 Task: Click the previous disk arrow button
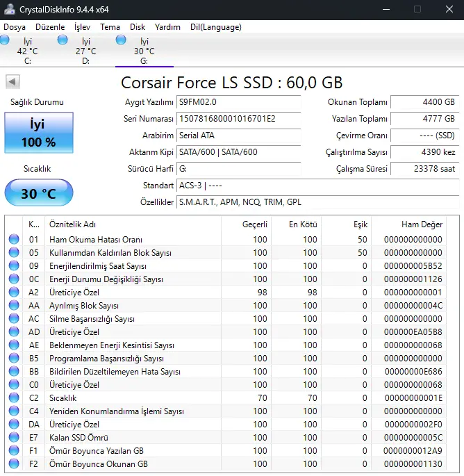[13, 81]
